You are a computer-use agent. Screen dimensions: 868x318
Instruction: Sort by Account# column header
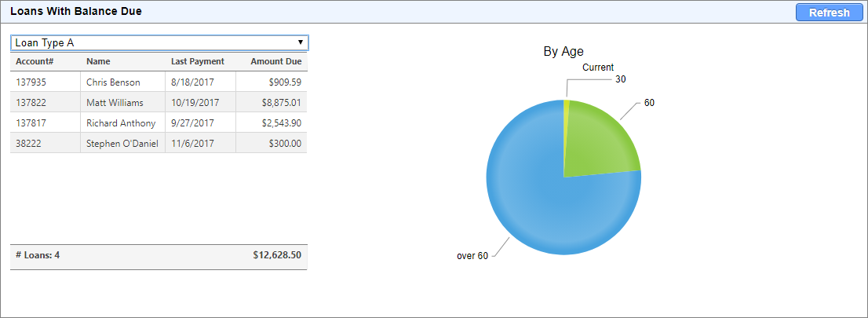click(x=35, y=61)
